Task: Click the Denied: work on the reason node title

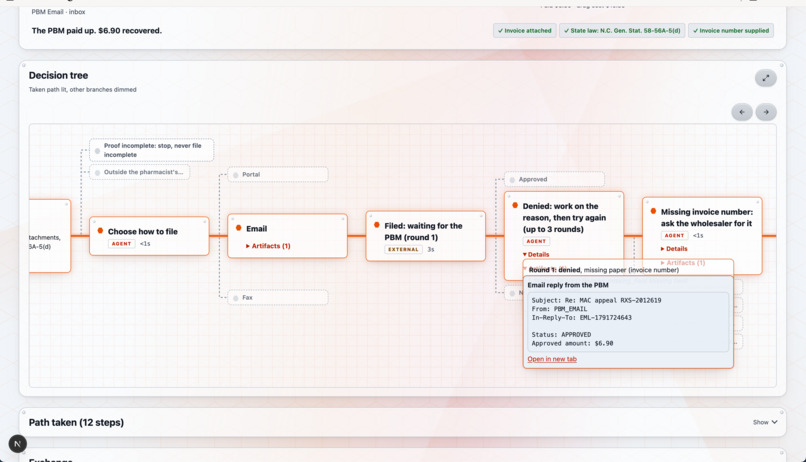Action: pos(564,217)
